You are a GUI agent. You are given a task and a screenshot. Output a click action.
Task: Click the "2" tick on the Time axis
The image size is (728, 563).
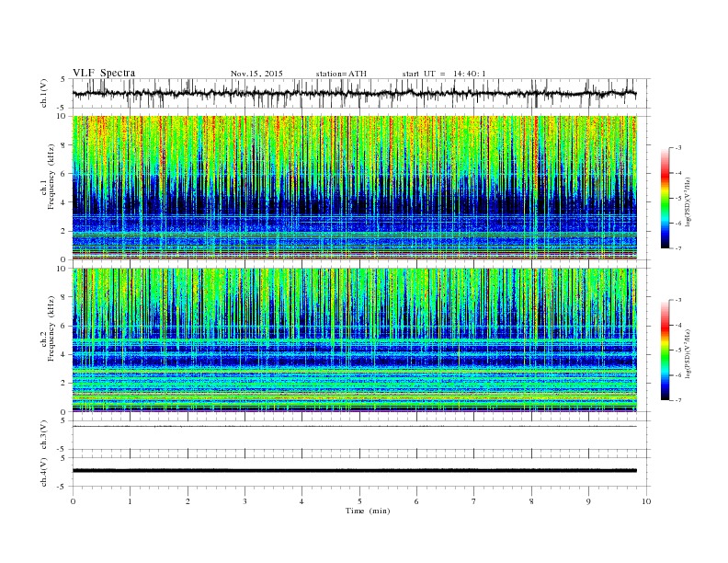(188, 501)
